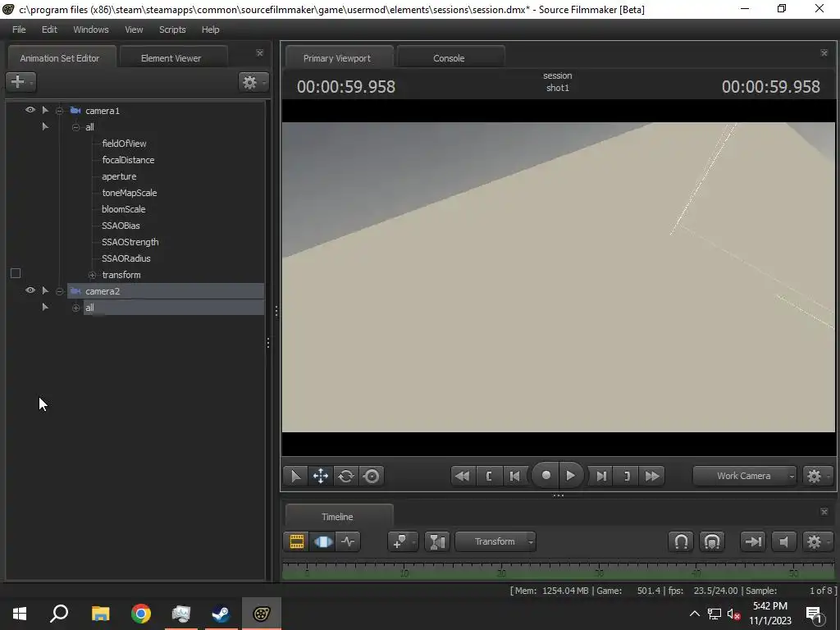Open the View menu
The image size is (840, 630).
(134, 30)
